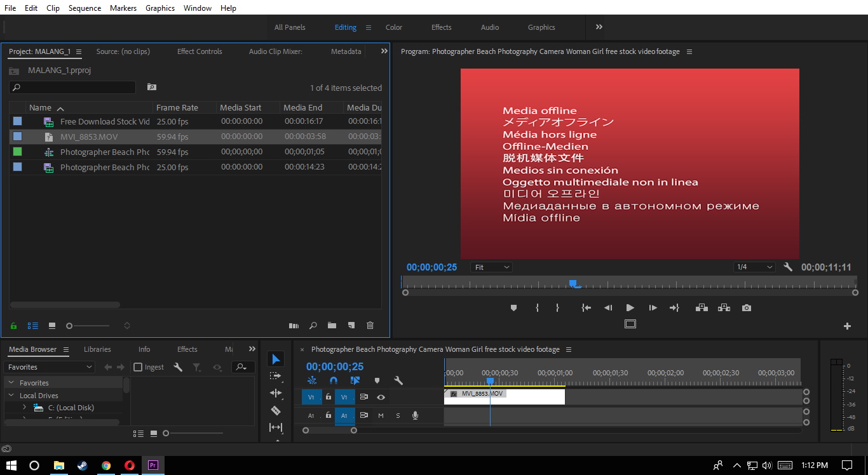This screenshot has width=868, height=475.
Task: Select the MVI_8853.MOV clip in timeline
Action: (x=505, y=397)
